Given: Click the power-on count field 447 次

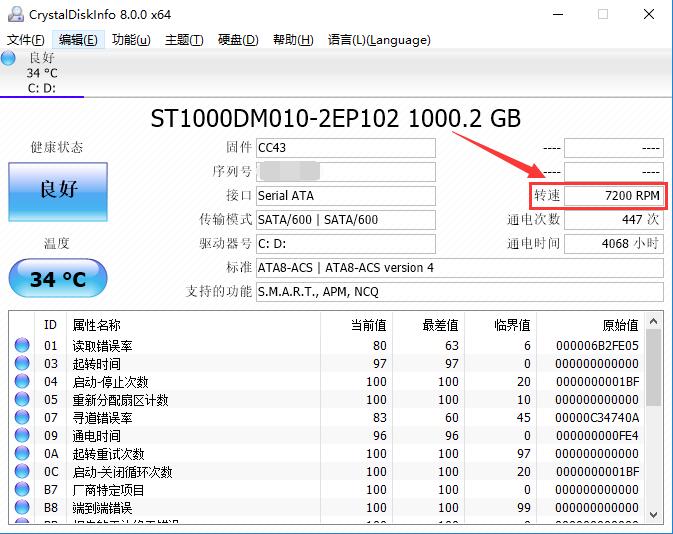Looking at the screenshot, I should (x=614, y=220).
